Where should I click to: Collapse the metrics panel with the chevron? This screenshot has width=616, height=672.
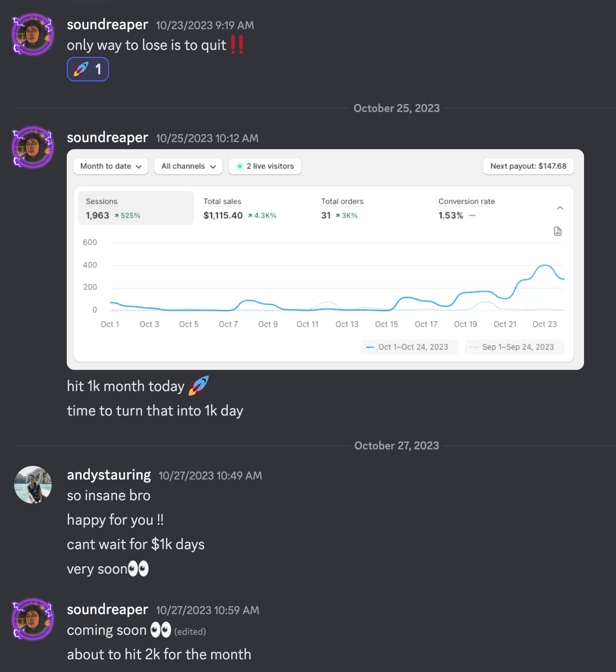(560, 208)
